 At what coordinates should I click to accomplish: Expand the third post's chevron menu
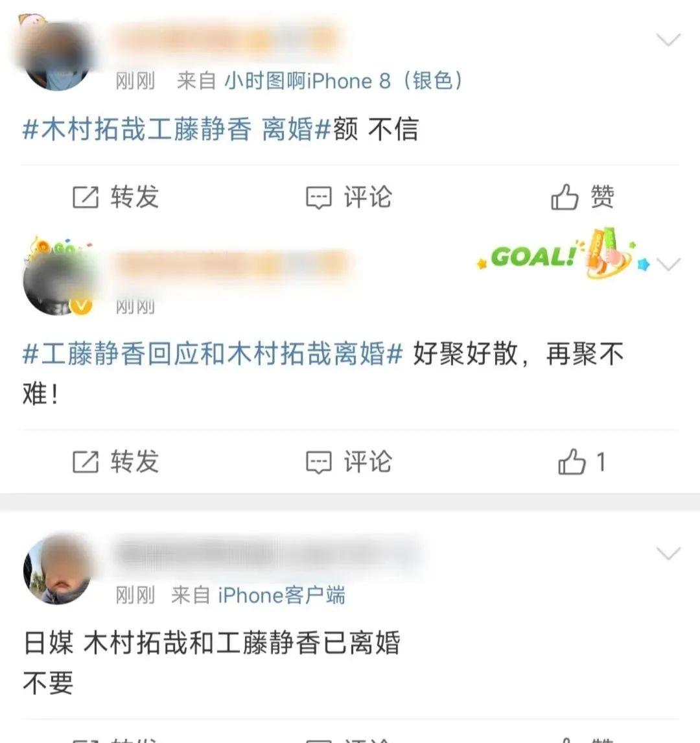tap(668, 553)
